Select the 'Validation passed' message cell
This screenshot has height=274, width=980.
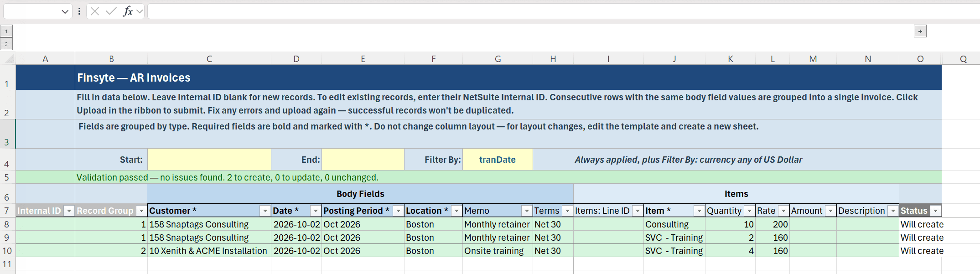coord(508,177)
